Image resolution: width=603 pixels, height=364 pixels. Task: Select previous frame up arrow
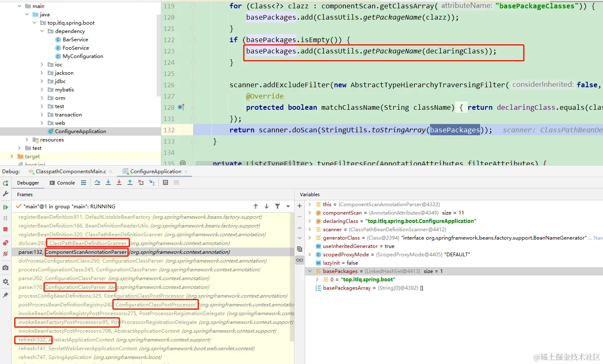[256, 206]
